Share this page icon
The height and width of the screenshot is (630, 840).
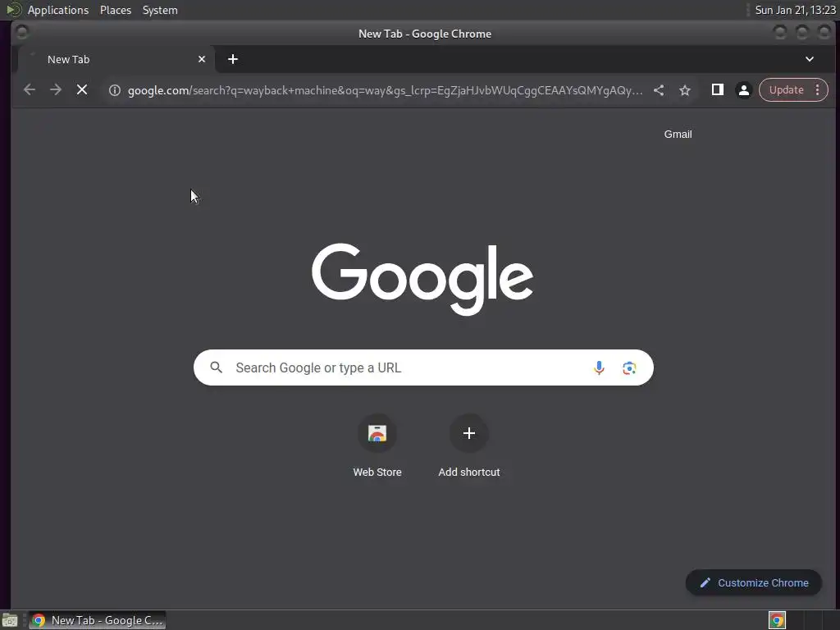click(659, 90)
